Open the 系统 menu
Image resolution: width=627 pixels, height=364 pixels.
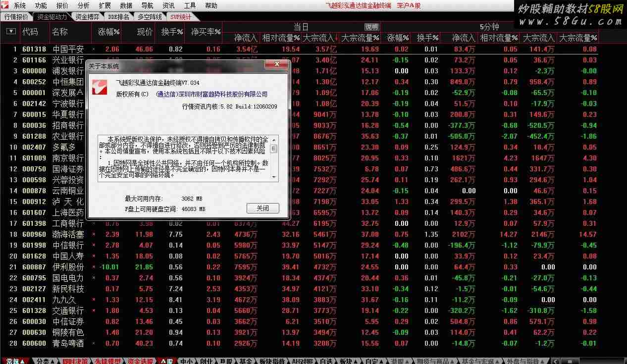[20, 5]
